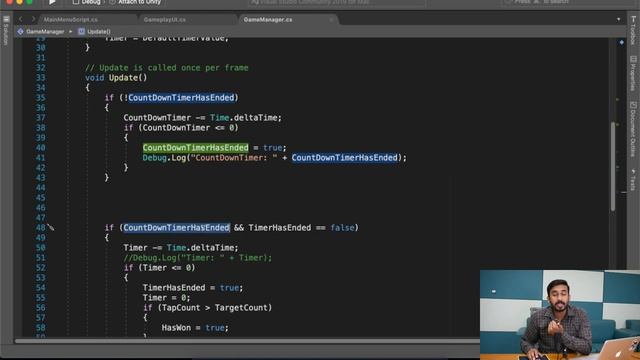Image resolution: width=640 pixels, height=360 pixels.
Task: Click 'if (Timer <= 0)' on line 52
Action: click(x=159, y=267)
